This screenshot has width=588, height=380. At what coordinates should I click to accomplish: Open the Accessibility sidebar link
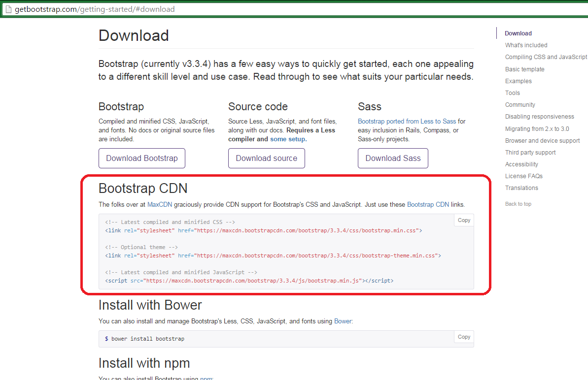point(521,164)
